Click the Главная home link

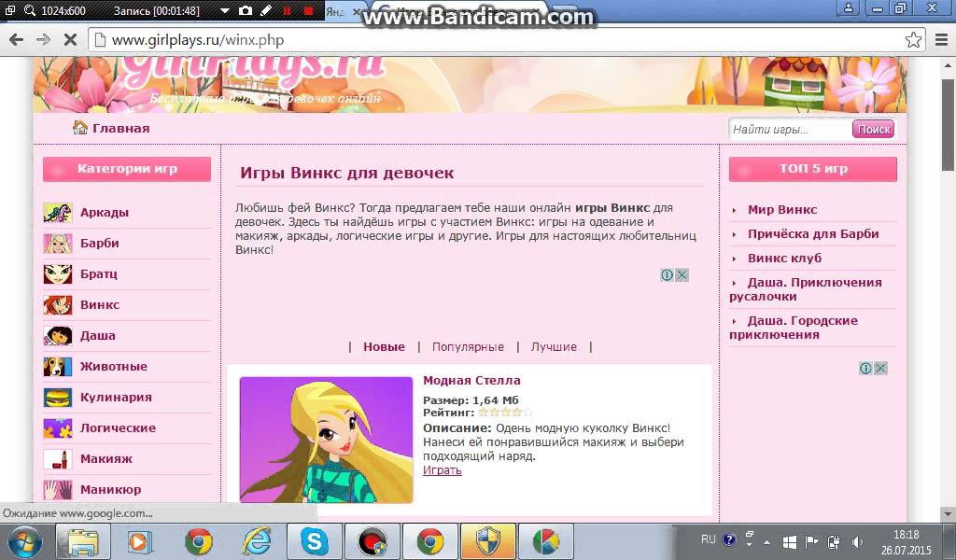click(x=120, y=129)
